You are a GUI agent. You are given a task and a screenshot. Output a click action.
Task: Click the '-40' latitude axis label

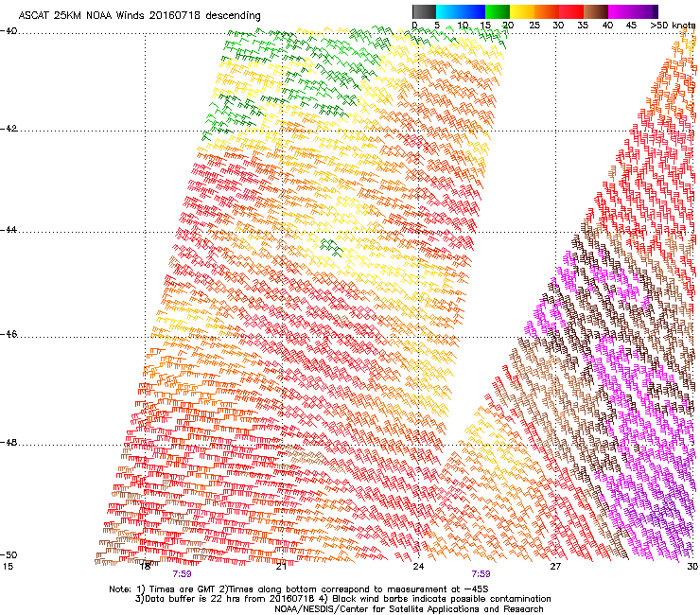click(x=9, y=31)
